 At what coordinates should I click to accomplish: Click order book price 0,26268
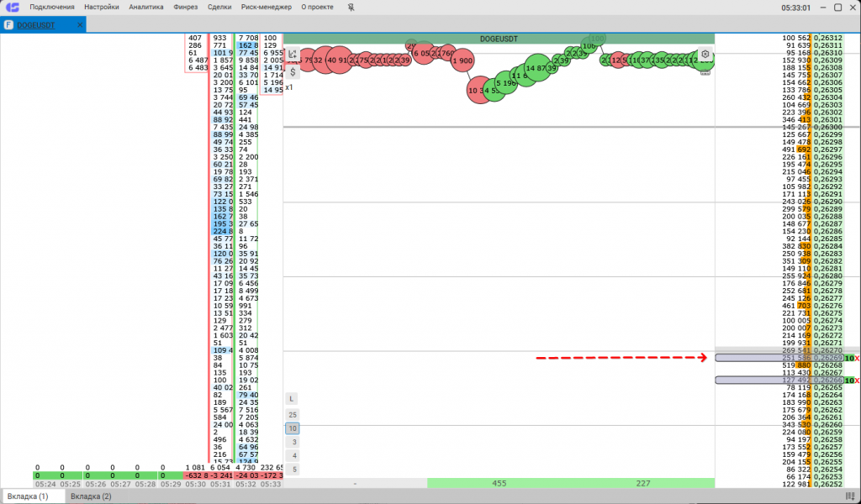827,365
